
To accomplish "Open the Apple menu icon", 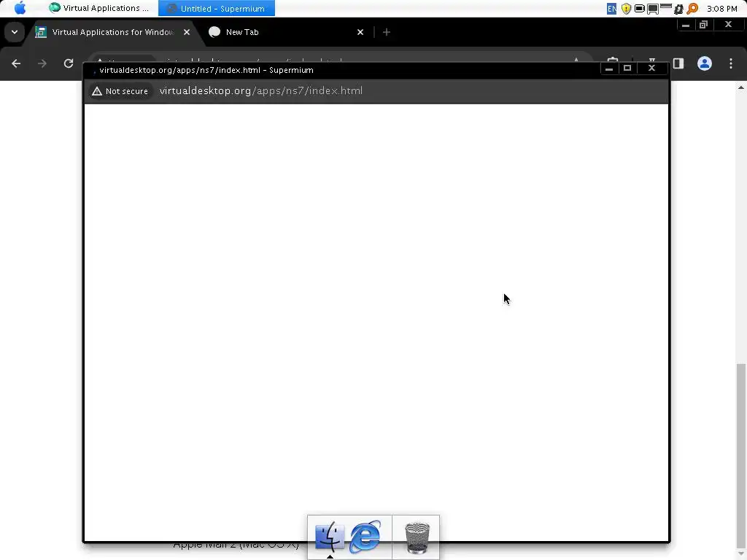I will pos(20,8).
